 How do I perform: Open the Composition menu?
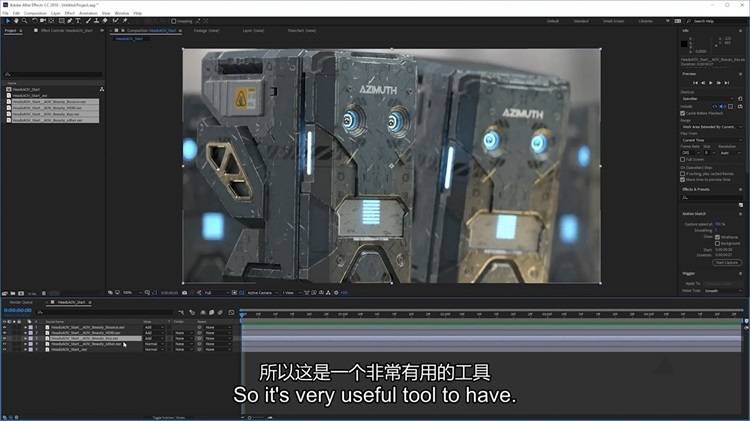(35, 13)
